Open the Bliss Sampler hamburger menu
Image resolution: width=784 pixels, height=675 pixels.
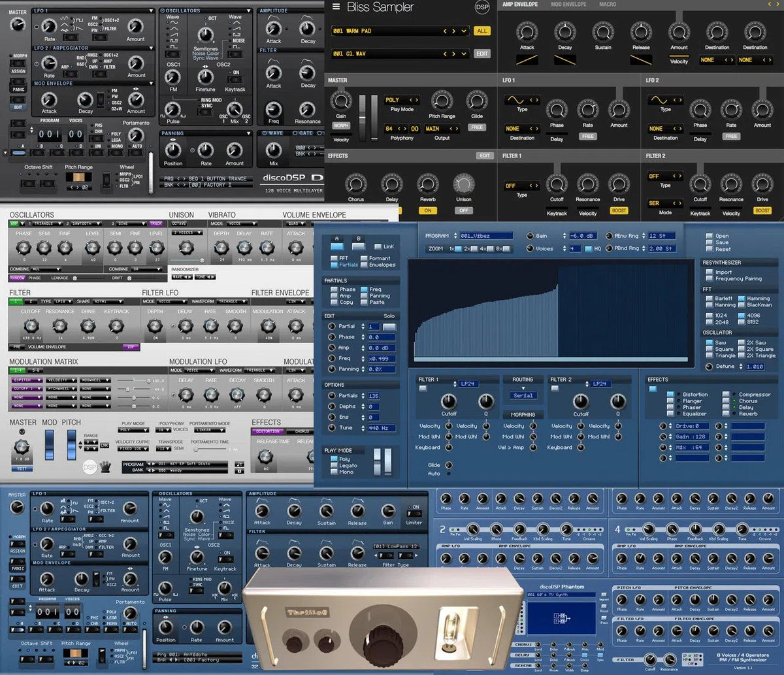[x=336, y=7]
